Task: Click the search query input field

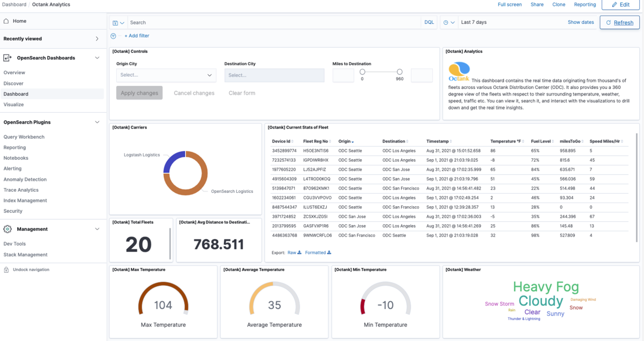Action: coord(274,22)
